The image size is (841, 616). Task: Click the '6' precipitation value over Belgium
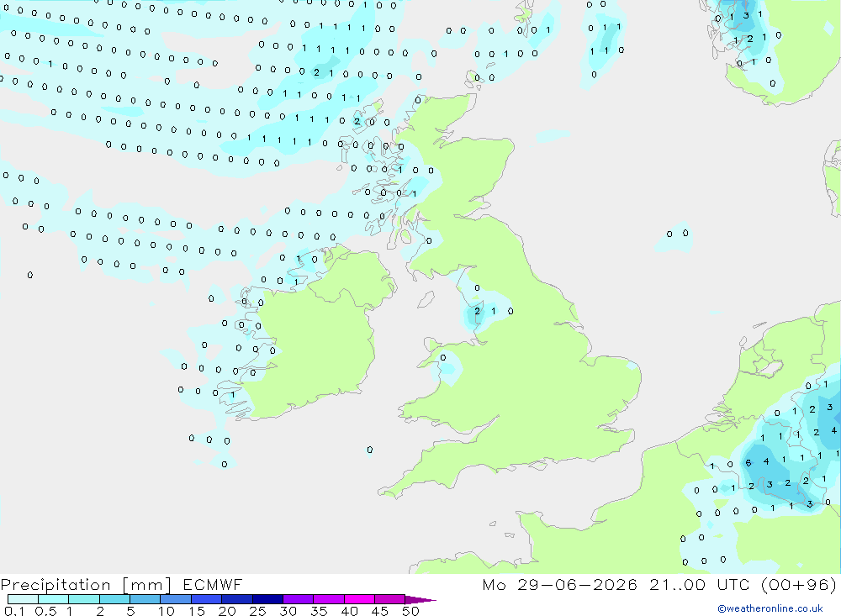pyautogui.click(x=748, y=463)
